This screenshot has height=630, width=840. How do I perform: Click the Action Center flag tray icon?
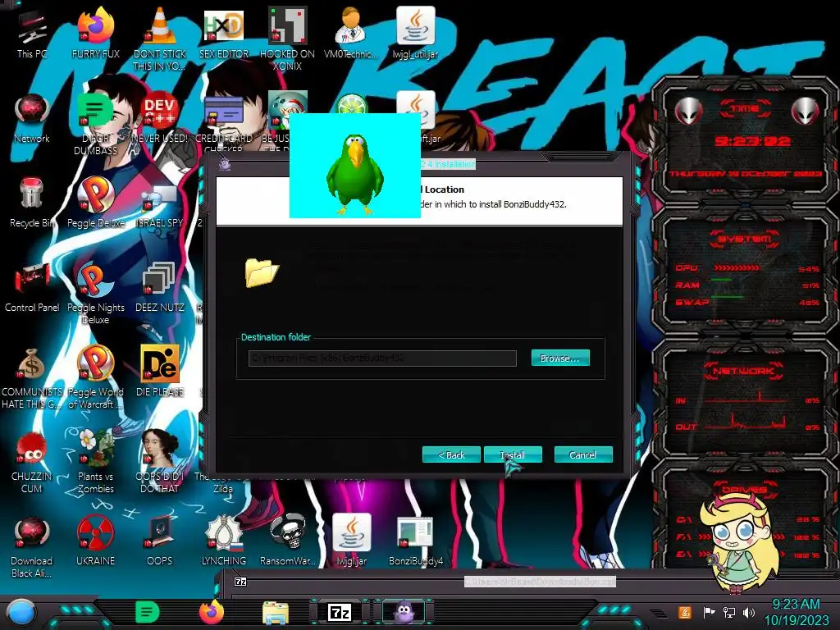point(709,612)
